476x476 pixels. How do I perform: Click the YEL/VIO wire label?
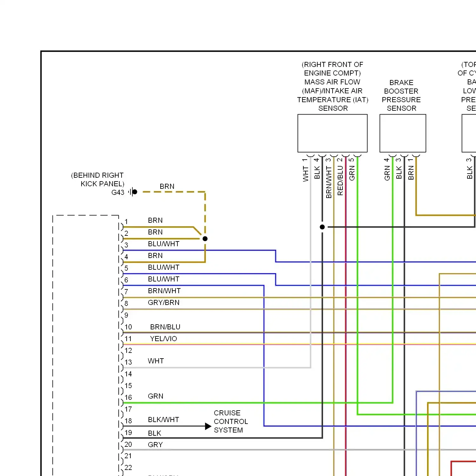click(x=163, y=339)
